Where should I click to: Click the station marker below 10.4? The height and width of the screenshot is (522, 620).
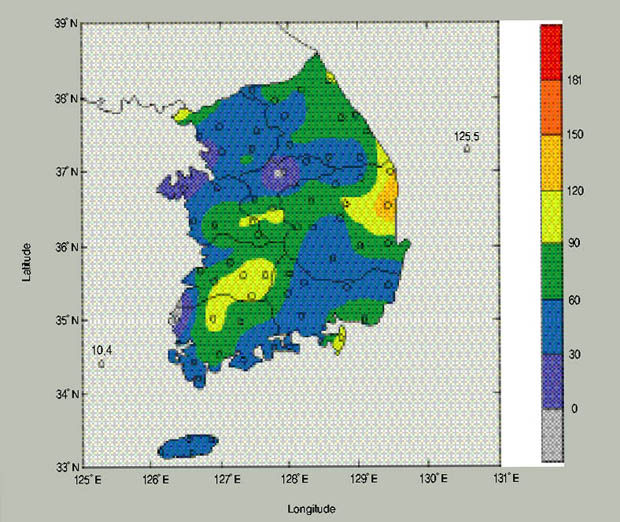(x=101, y=363)
